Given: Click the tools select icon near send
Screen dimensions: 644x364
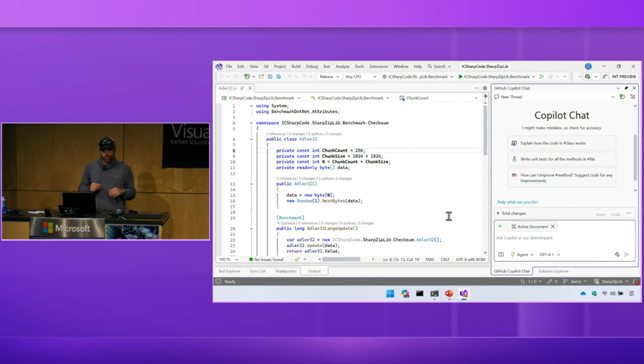Looking at the screenshot, I should [x=617, y=255].
